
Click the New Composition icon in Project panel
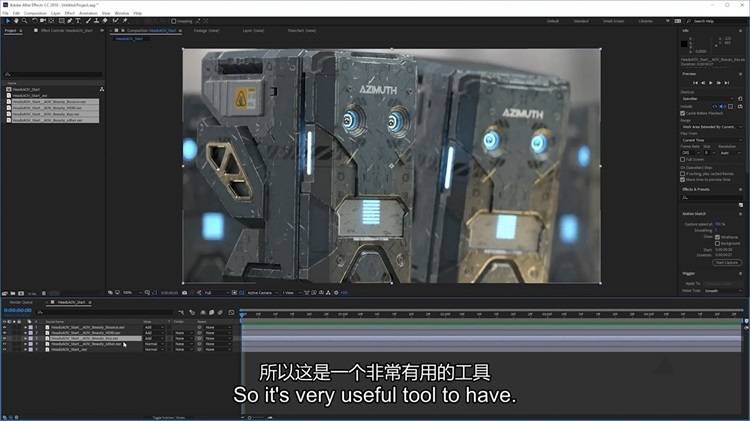pos(21,293)
